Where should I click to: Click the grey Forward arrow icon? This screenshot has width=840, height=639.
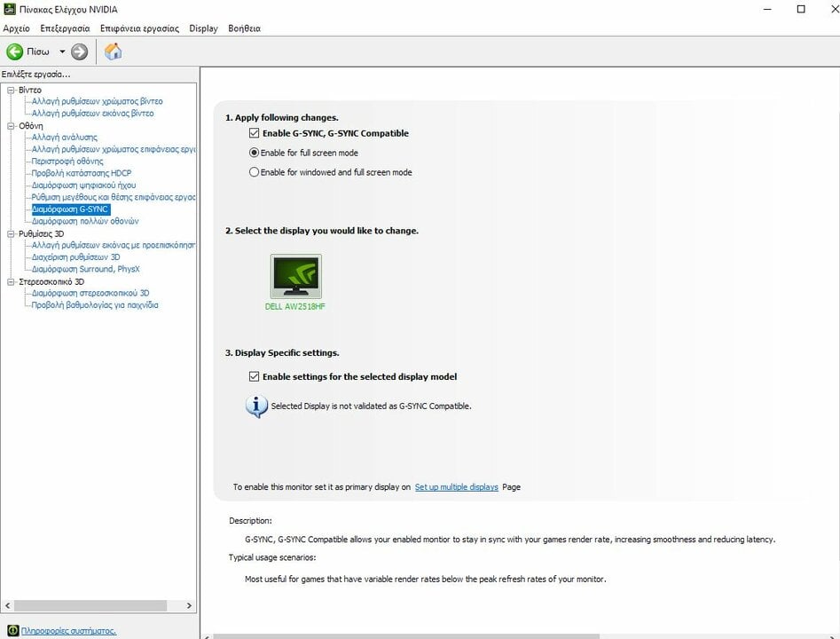79,51
